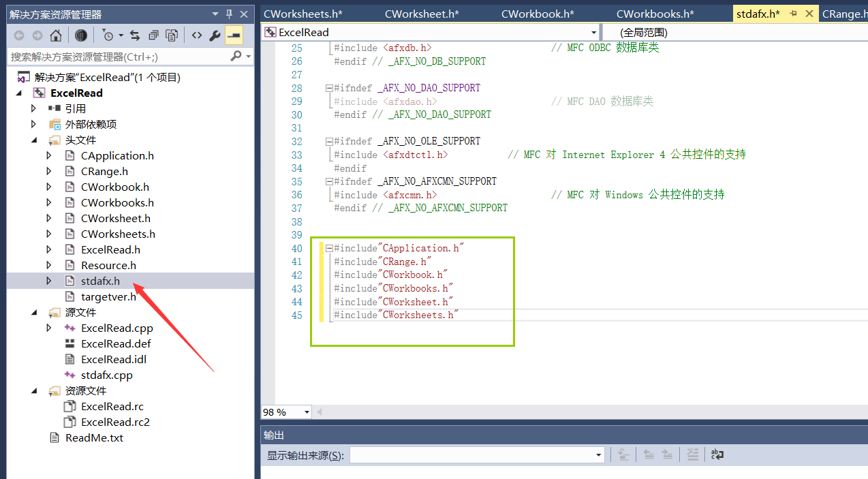Screen dimensions: 868x479
Task: Select the stdafx.h* active tab
Action: [x=758, y=14]
